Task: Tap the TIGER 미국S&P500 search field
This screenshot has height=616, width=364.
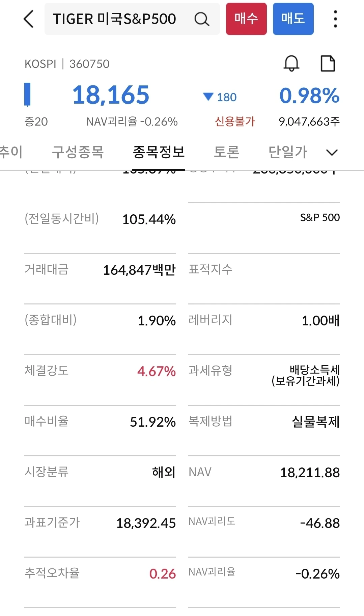Action: tap(132, 19)
